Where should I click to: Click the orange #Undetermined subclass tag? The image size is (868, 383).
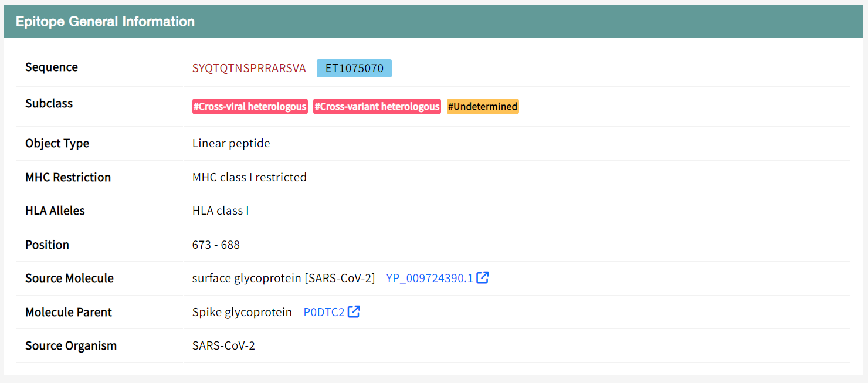tap(483, 107)
